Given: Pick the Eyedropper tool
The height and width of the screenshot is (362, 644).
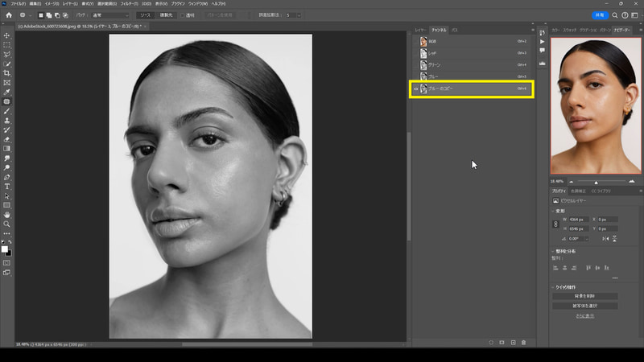Looking at the screenshot, I should [x=7, y=92].
